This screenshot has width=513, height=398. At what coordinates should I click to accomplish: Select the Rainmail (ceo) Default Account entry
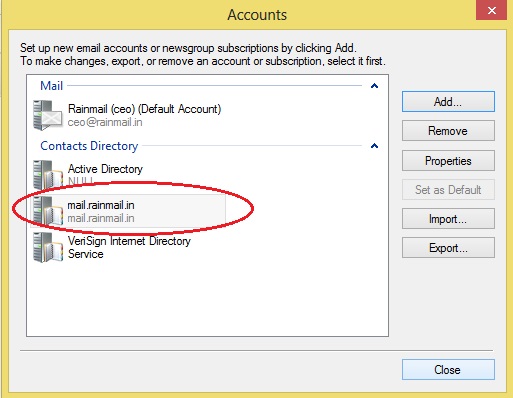[128, 115]
